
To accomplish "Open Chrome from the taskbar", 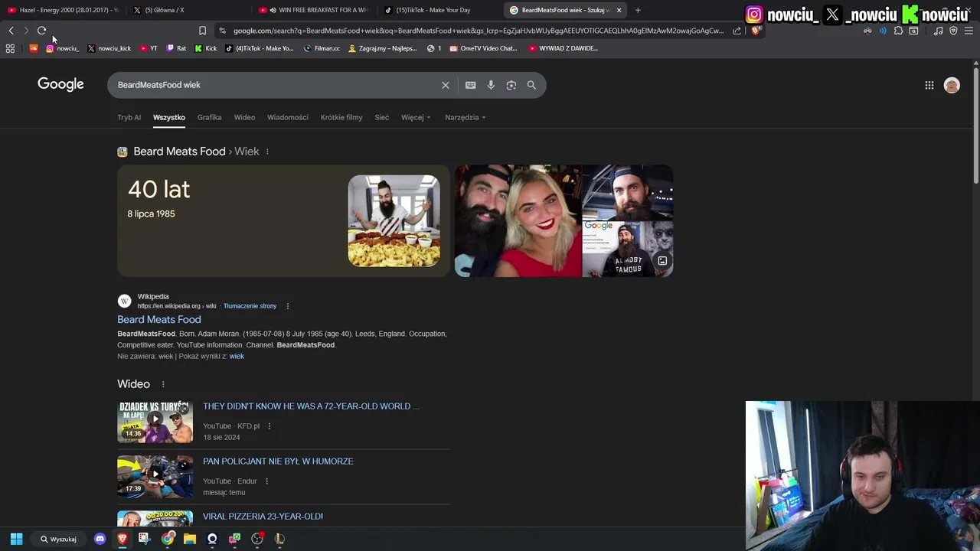I will (x=167, y=539).
